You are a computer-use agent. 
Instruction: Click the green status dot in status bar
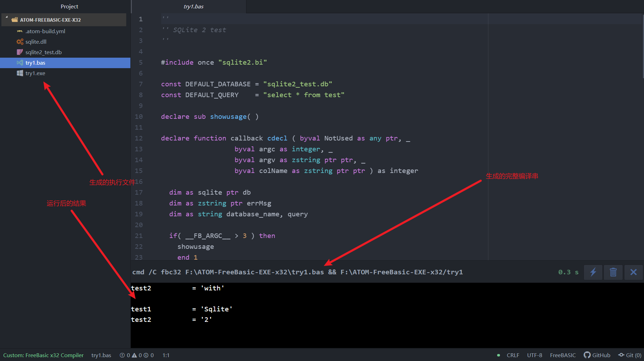[x=498, y=355]
